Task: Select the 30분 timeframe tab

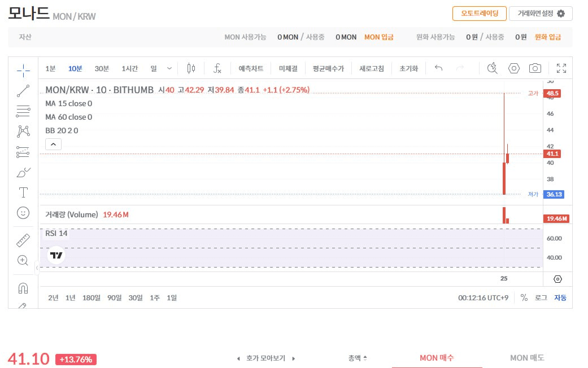Action: pos(102,68)
